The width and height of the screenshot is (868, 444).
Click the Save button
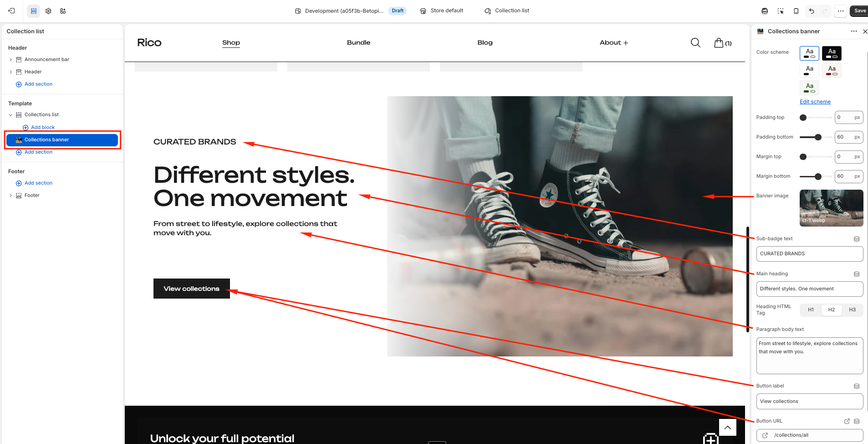pos(859,11)
